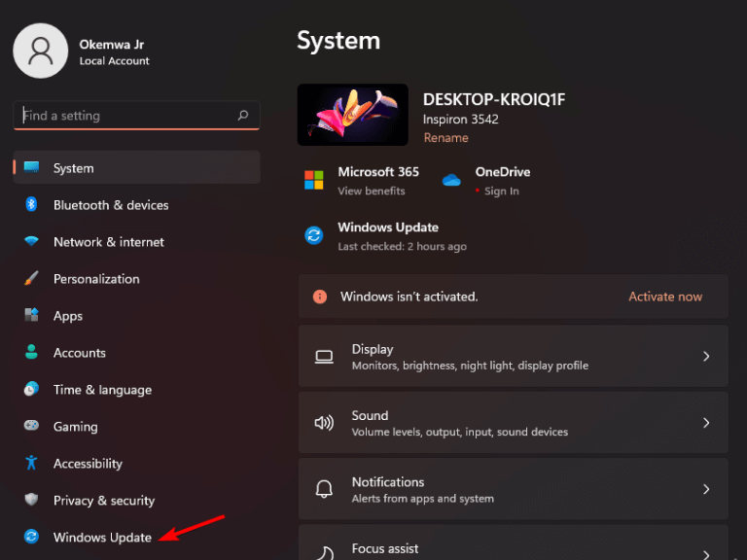Click Activate now link

click(x=665, y=297)
